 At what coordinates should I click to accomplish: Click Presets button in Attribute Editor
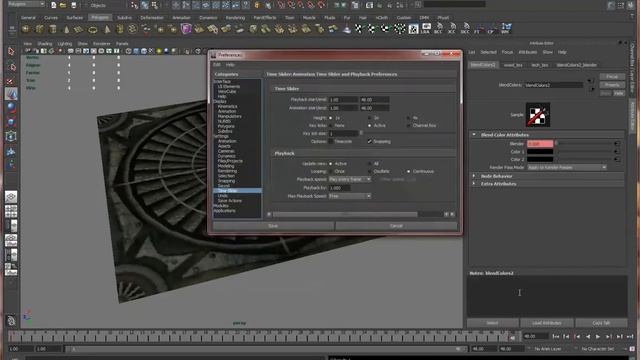click(x=612, y=85)
